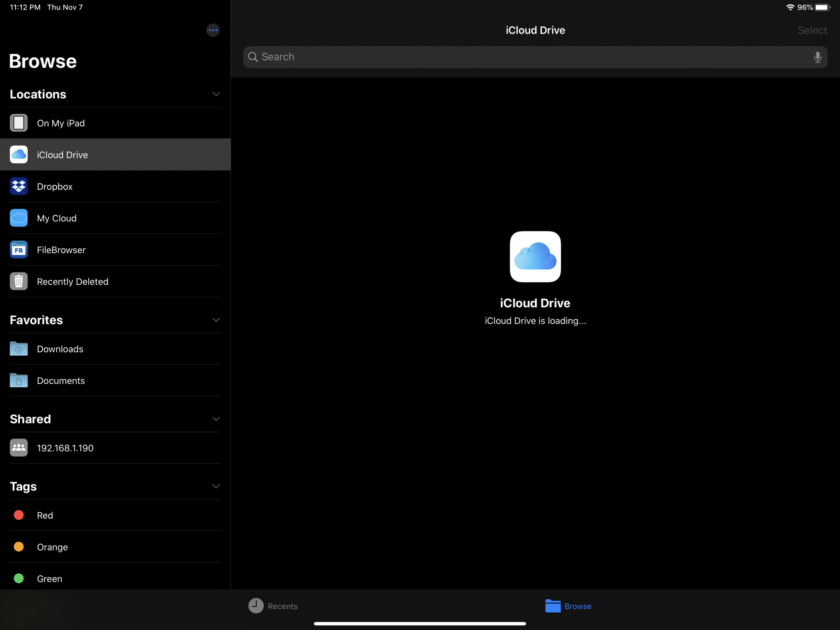This screenshot has height=630, width=840.
Task: Select the My Cloud location icon
Action: coord(19,218)
